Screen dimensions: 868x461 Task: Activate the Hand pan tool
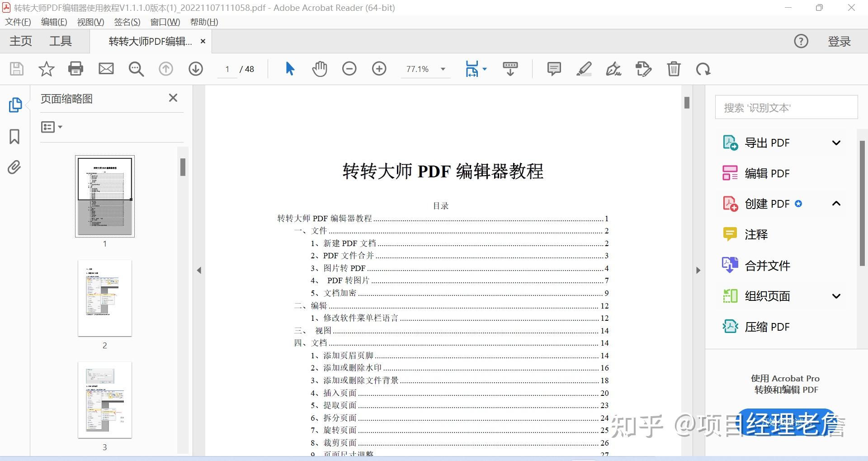pyautogui.click(x=320, y=69)
